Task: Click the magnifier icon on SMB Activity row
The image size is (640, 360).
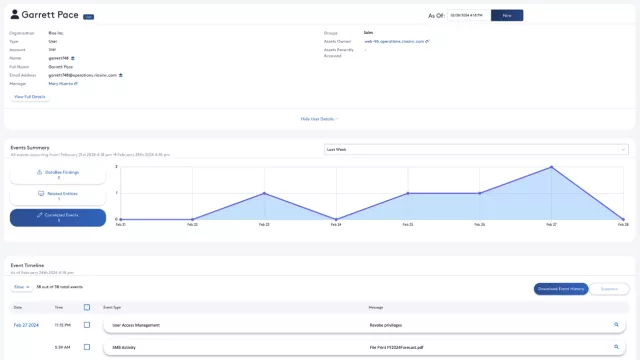Action: coord(616,347)
